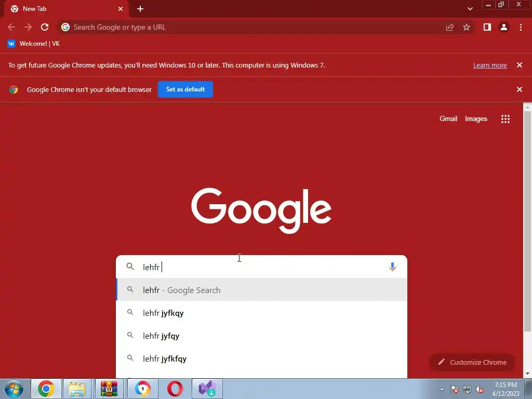Screen dimensions: 532x399
Task: Close the New Tab tab
Action: 121,9
